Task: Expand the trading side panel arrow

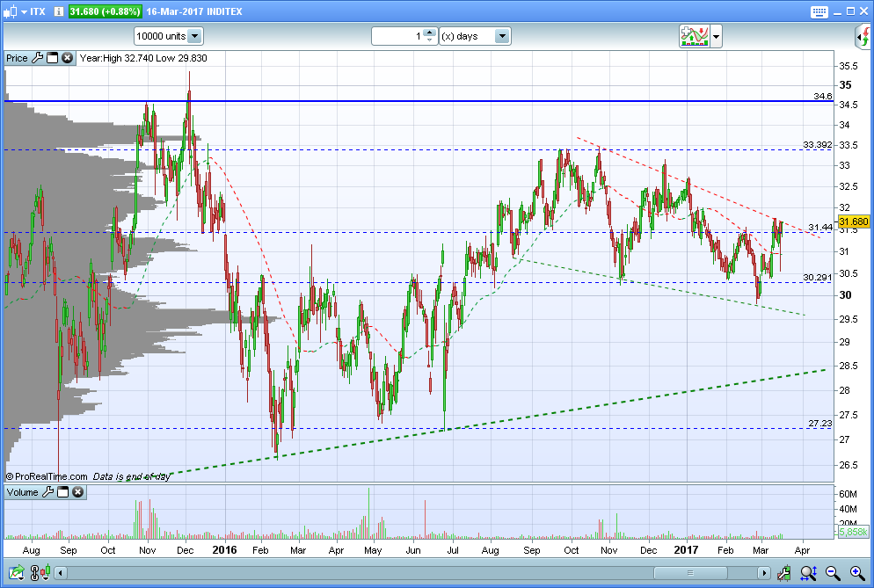Action: pos(863,37)
